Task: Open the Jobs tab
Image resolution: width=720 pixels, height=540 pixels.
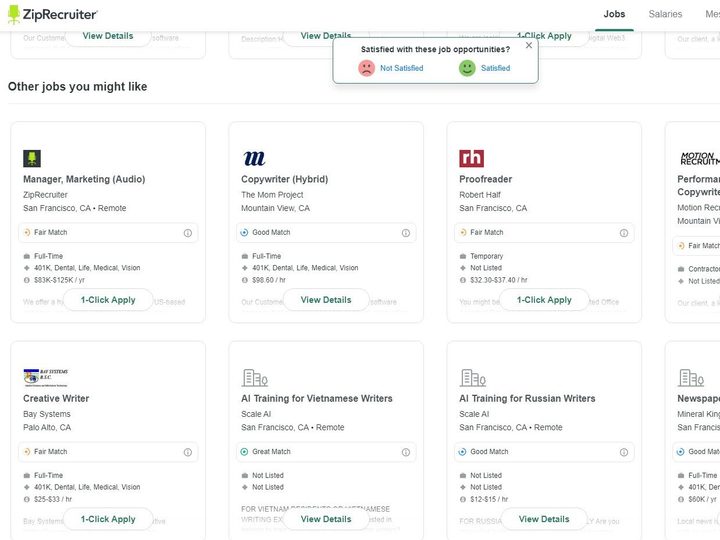Action: (614, 14)
